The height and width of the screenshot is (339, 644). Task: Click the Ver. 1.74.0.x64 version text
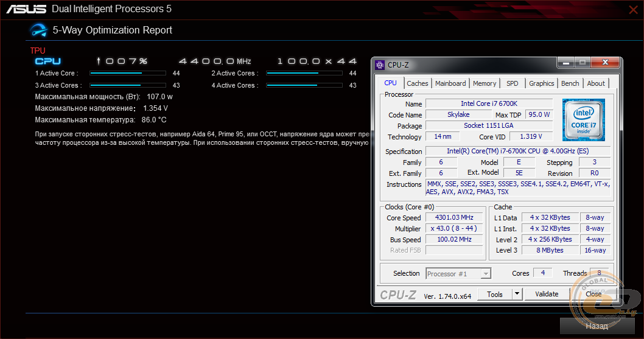[x=447, y=296]
